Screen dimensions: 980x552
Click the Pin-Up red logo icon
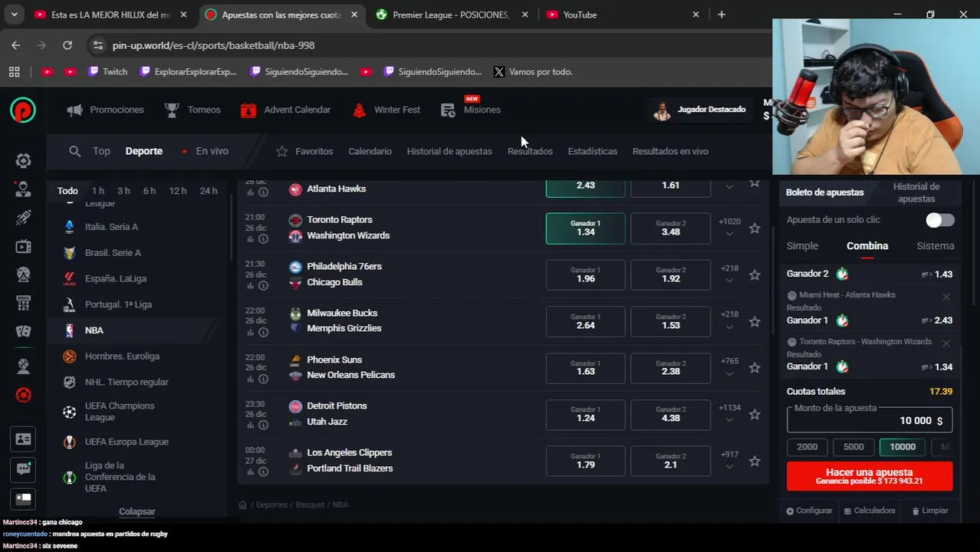tap(23, 110)
